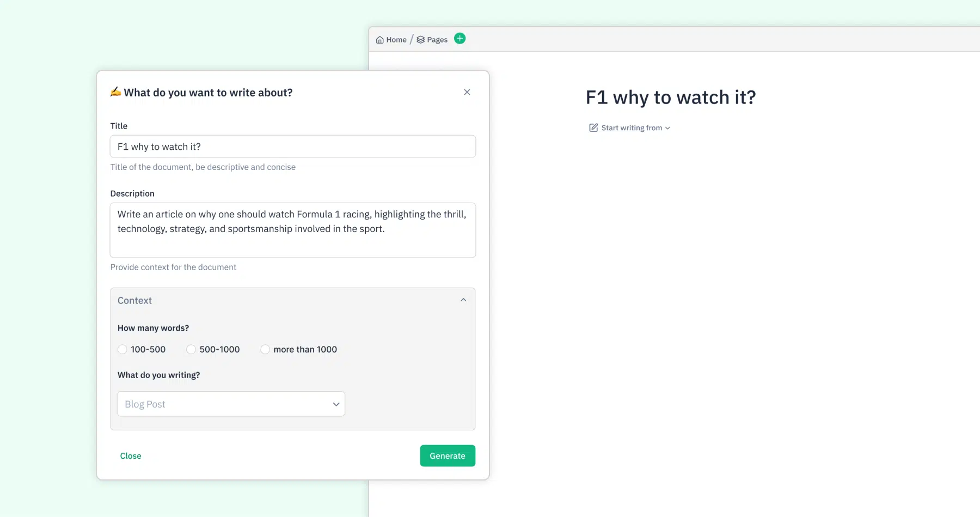The height and width of the screenshot is (517, 980).
Task: Add new page with green plus icon
Action: click(460, 39)
